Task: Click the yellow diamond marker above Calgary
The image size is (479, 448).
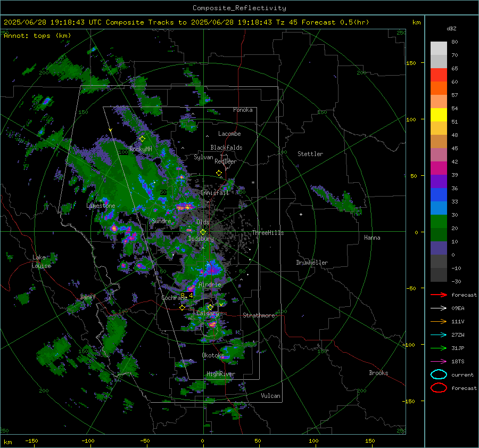Action: coord(210,307)
